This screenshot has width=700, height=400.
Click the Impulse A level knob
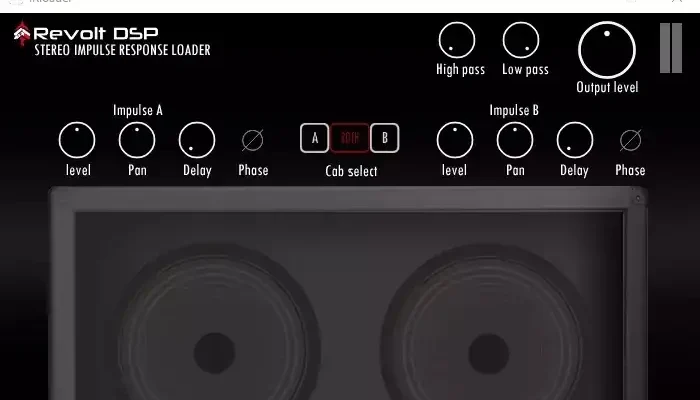pyautogui.click(x=77, y=140)
